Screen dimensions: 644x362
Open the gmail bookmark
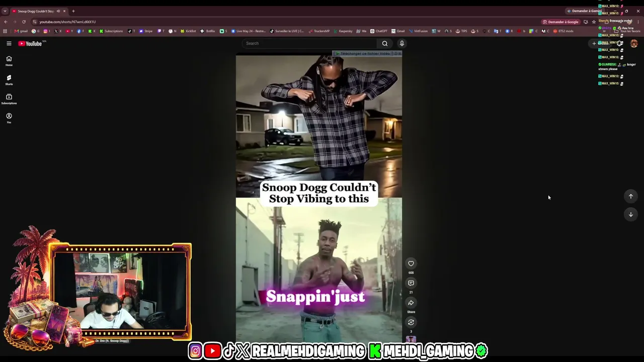pyautogui.click(x=21, y=31)
